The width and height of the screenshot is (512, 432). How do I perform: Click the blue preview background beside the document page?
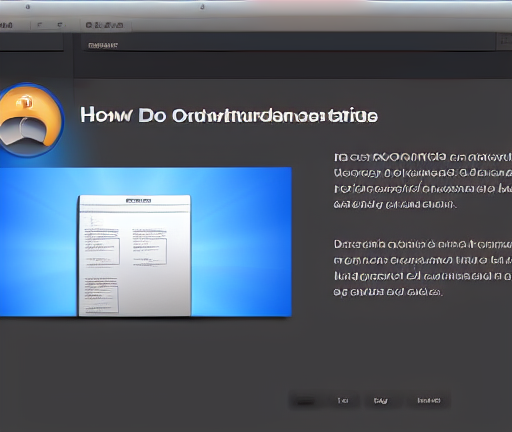pyautogui.click(x=241, y=242)
